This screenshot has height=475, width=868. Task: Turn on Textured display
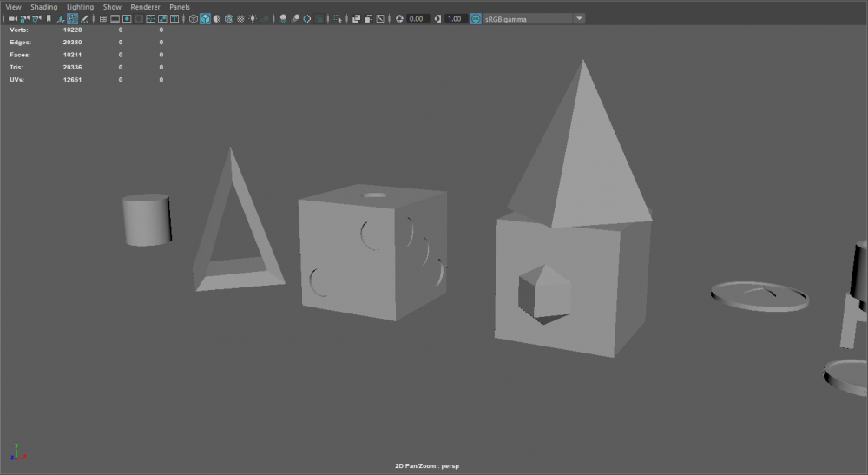click(x=241, y=18)
